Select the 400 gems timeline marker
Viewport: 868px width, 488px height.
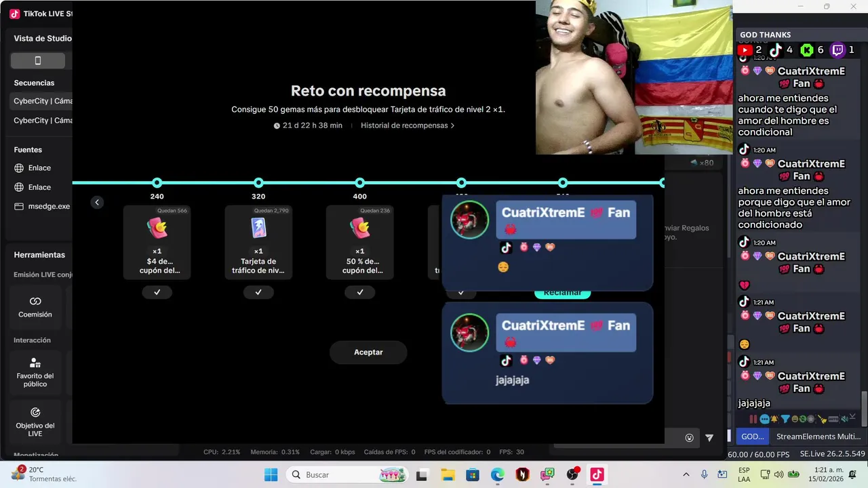point(359,183)
